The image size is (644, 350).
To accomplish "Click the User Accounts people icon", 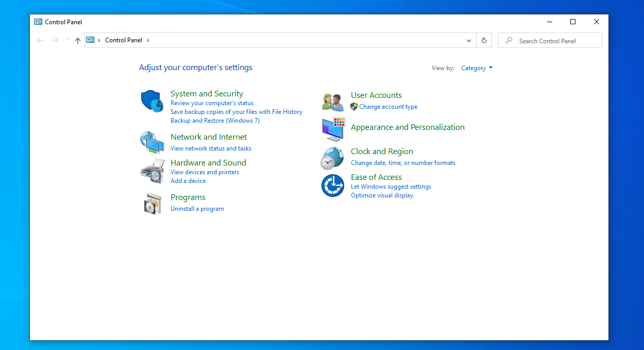I will pos(332,102).
